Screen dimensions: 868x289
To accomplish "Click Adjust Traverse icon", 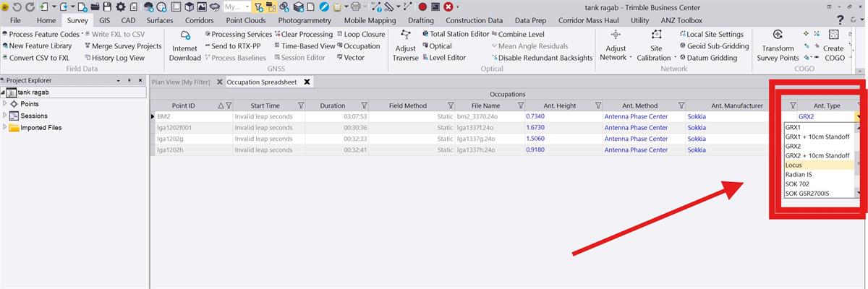I will tap(405, 35).
